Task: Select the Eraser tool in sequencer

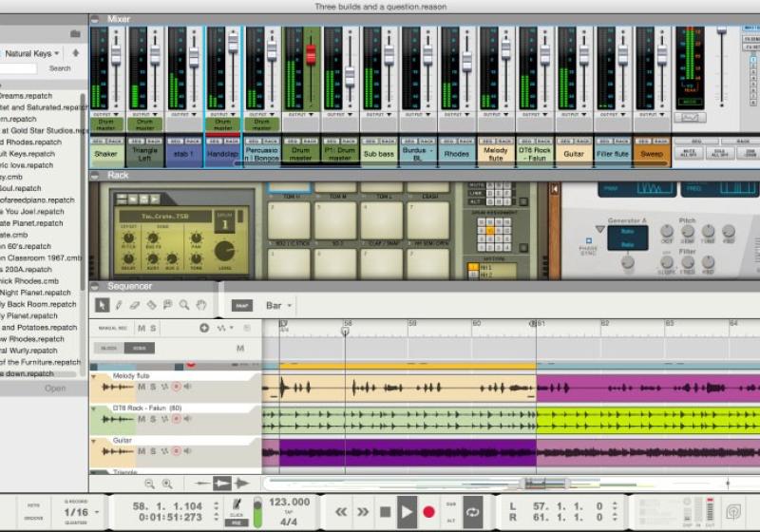Action: [134, 305]
